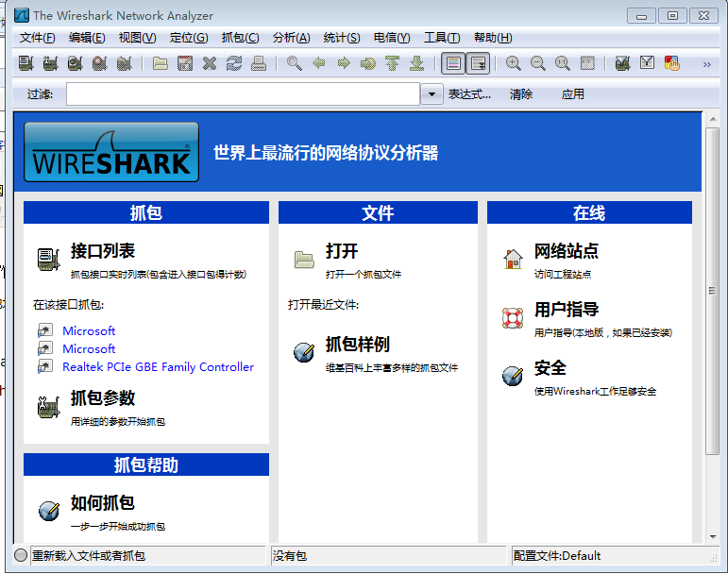The width and height of the screenshot is (728, 574).
Task: Jump to the first packet icon
Action: coord(393,63)
